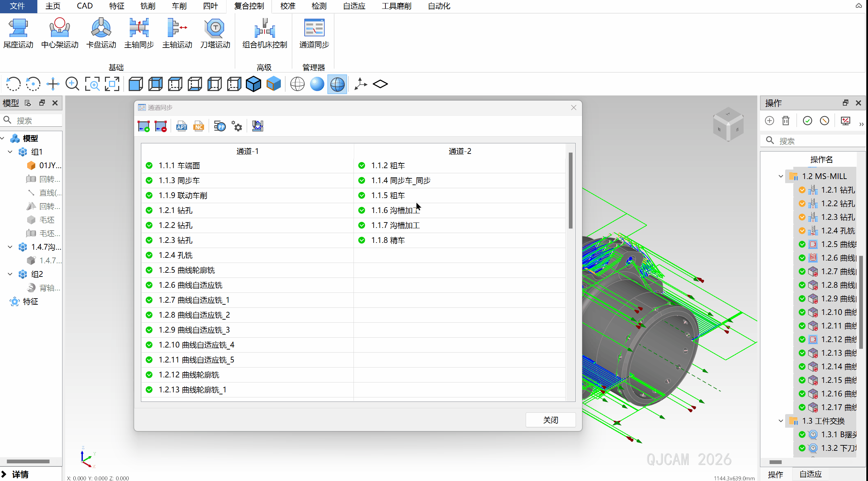Toggle status of 1.2.1 钻孔 operation
Screen dimensions: 868x481
pos(802,190)
